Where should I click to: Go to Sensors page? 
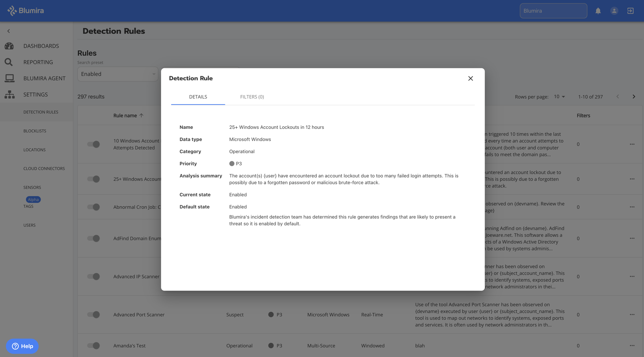(32, 188)
